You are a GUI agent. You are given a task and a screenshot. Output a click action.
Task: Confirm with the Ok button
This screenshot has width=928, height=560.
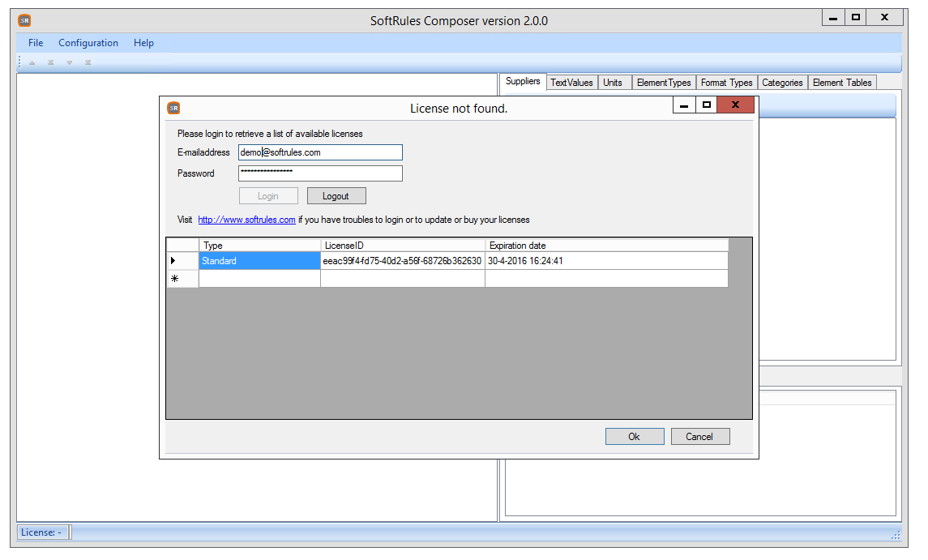click(x=635, y=437)
